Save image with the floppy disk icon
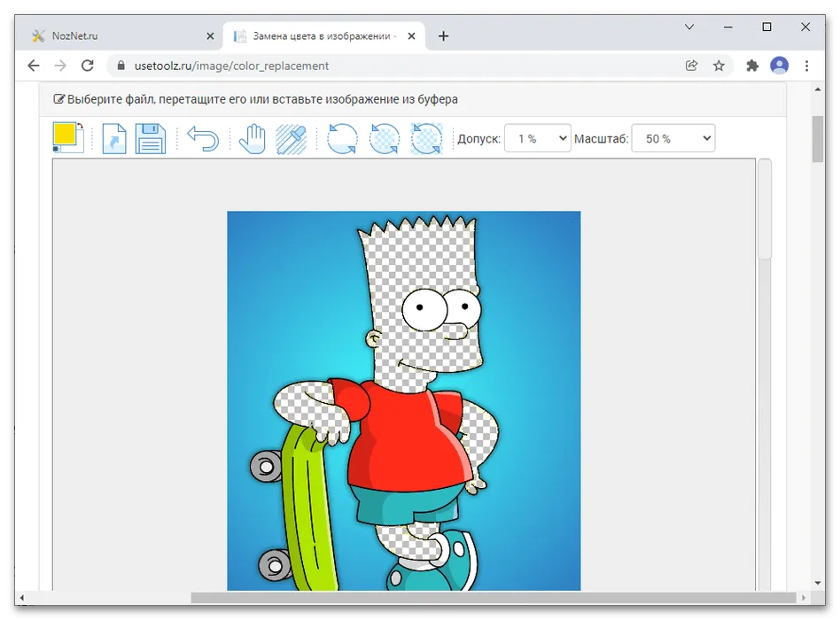The width and height of the screenshot is (840, 620). point(151,139)
